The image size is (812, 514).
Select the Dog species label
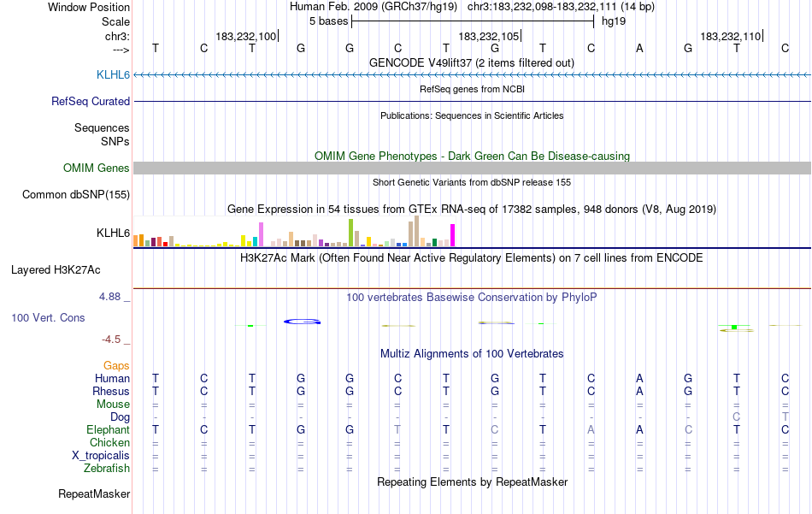(120, 417)
